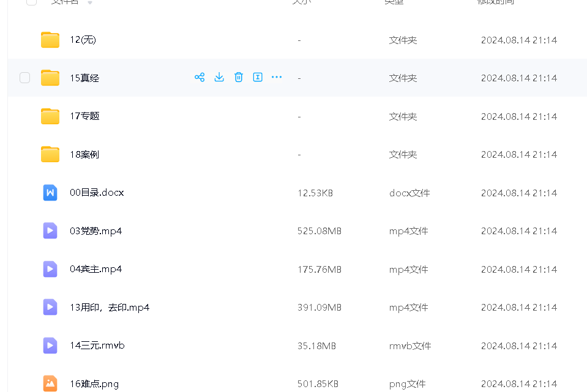
Task: Click the video icon of 03党势.mp4
Action: pos(50,231)
